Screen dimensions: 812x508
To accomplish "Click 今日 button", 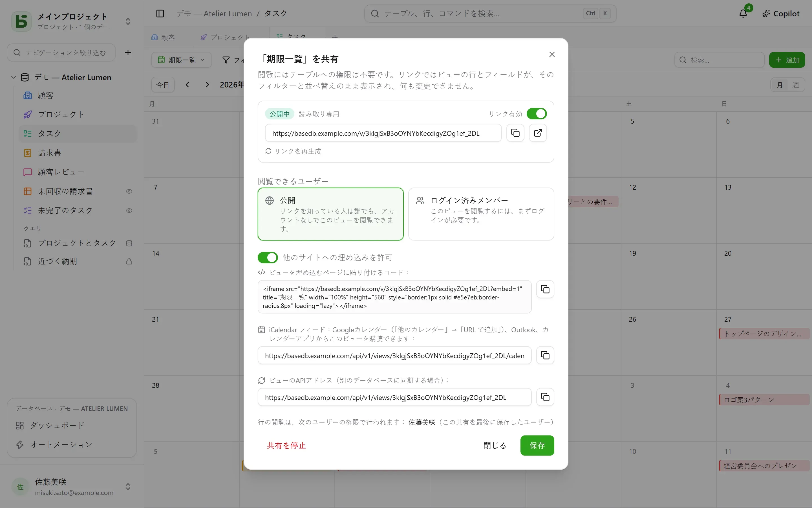I will [x=163, y=85].
